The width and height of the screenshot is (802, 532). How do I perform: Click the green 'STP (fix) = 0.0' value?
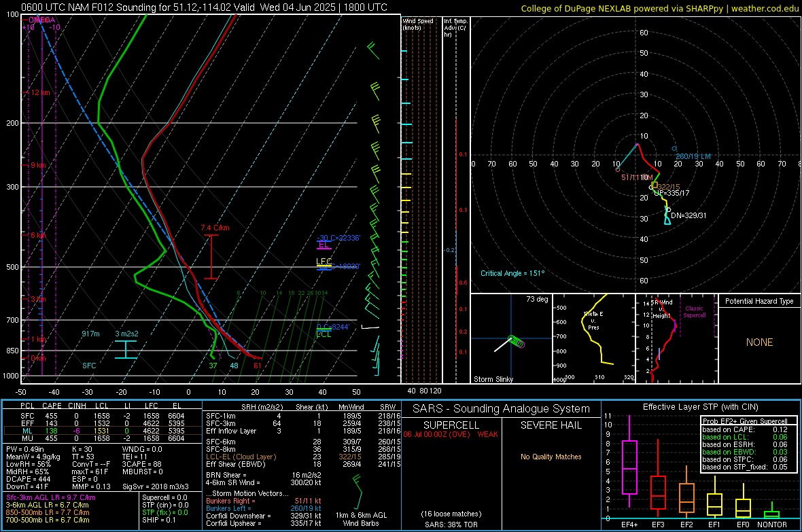(x=164, y=512)
